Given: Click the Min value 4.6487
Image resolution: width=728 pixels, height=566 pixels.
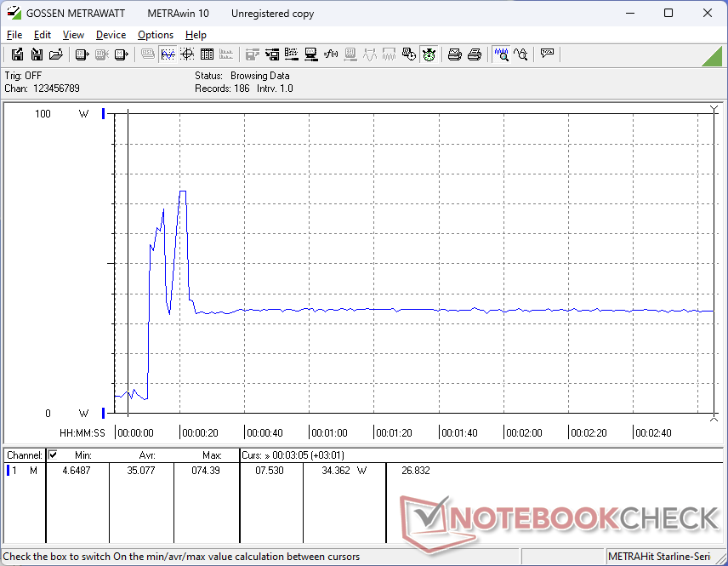Looking at the screenshot, I should point(77,471).
